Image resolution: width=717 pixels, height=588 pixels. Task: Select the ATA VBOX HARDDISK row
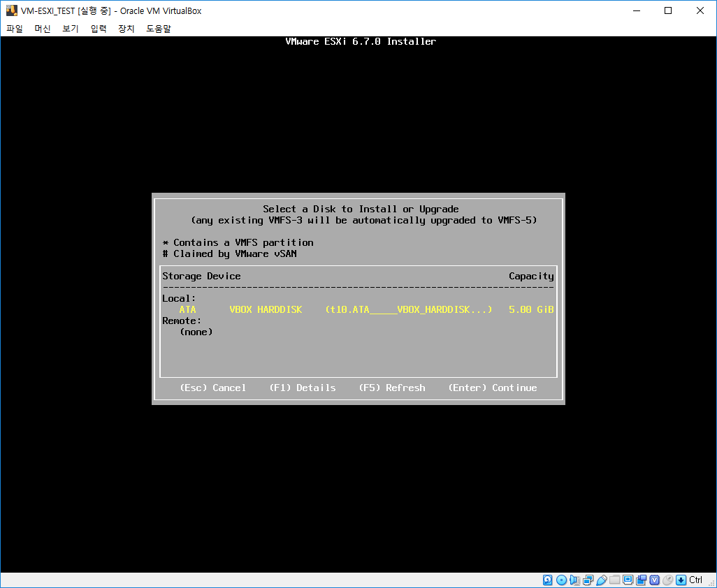[x=358, y=310]
